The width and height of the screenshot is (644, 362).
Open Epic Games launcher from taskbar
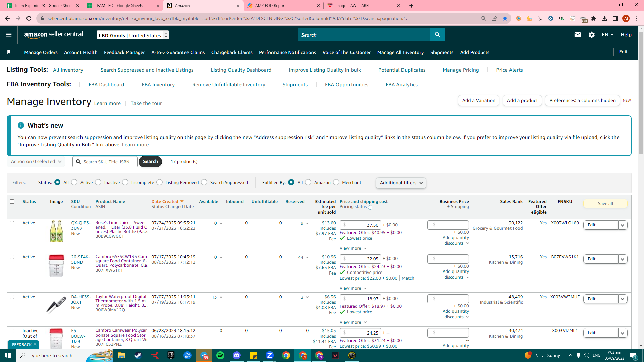171,355
